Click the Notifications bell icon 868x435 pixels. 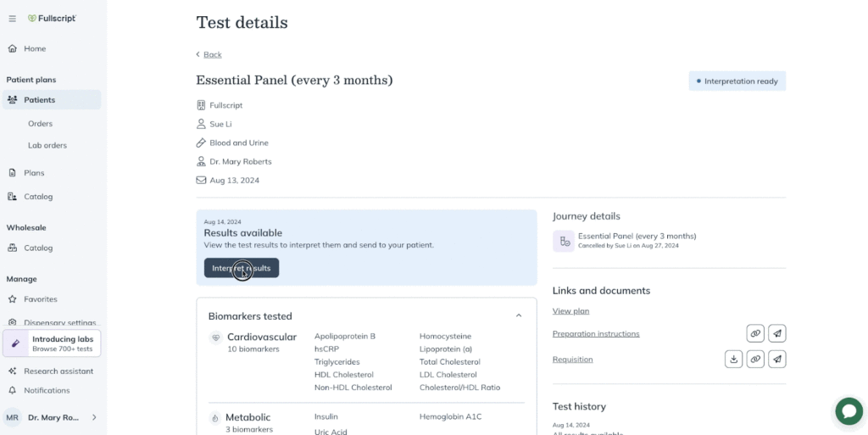coord(12,391)
